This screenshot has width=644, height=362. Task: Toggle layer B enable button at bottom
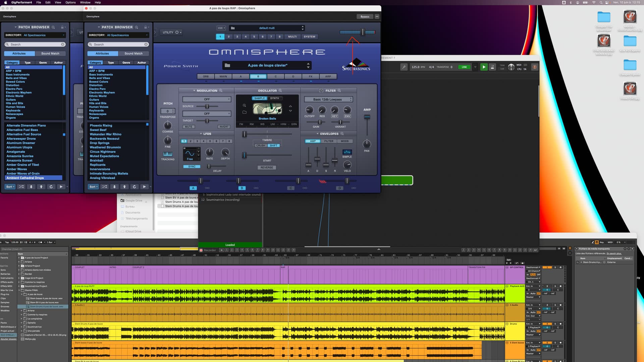(241, 188)
